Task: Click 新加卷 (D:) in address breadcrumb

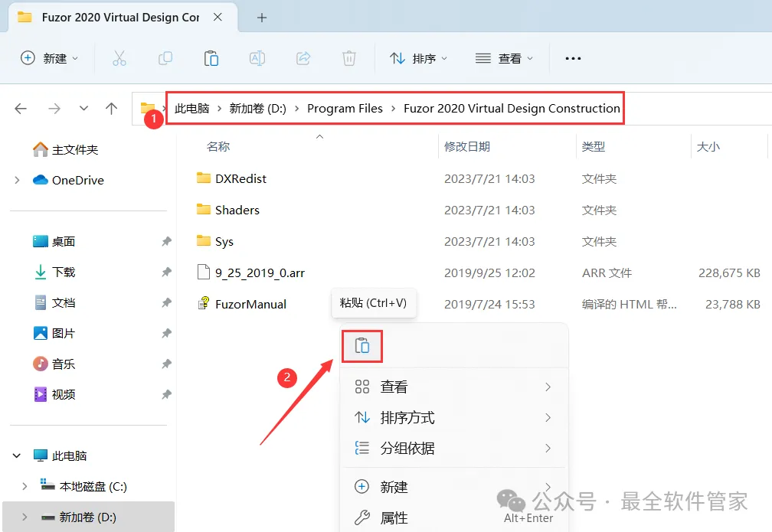Action: pyautogui.click(x=257, y=108)
